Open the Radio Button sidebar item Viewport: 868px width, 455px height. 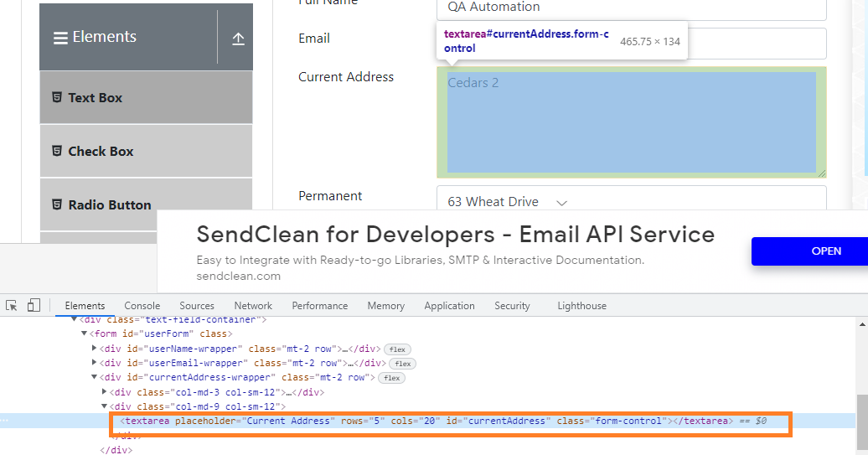(x=146, y=204)
